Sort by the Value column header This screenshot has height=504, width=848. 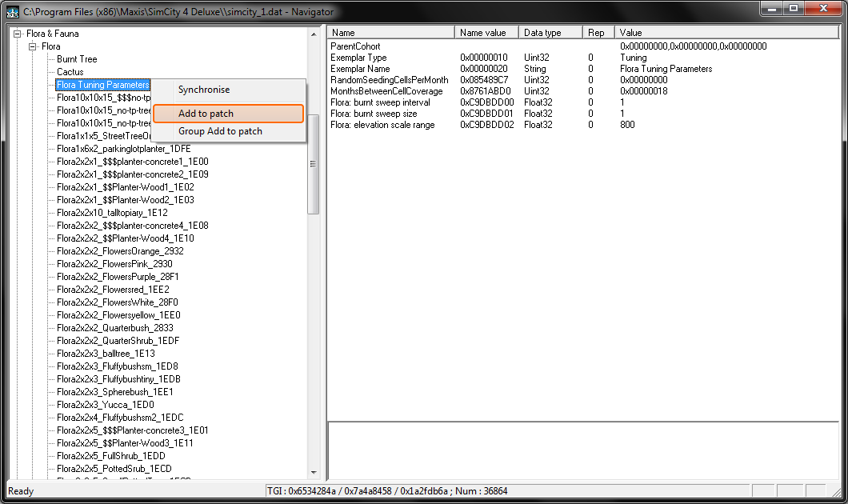coord(726,33)
